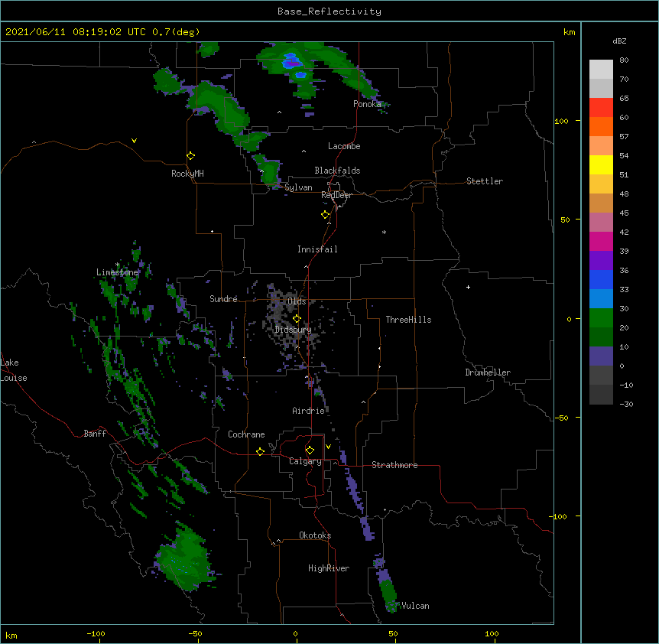The height and width of the screenshot is (644, 659).
Task: Click the Stettler label
Action: pos(484,181)
